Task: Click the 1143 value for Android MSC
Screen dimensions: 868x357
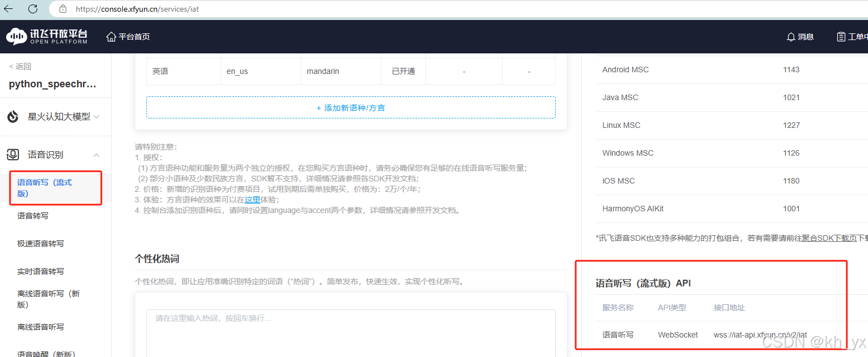Action: [791, 70]
